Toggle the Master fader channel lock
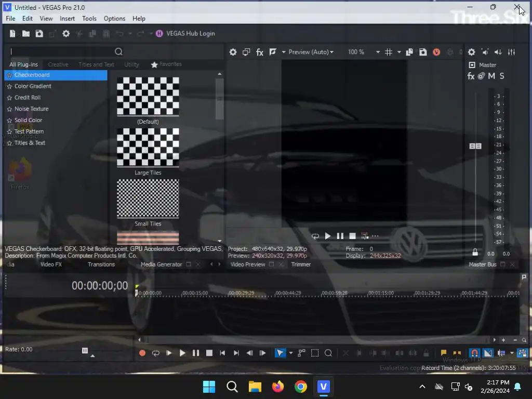 475,252
